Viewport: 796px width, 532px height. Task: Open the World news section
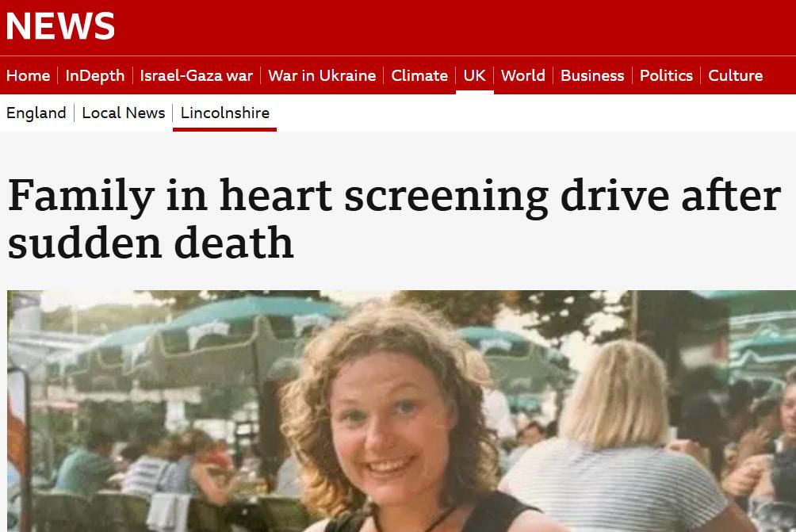click(x=523, y=75)
